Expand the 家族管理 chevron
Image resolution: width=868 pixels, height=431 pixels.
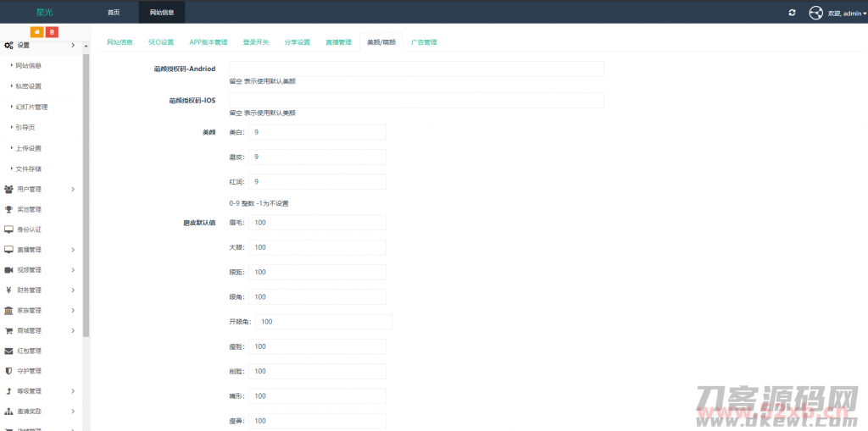click(x=73, y=311)
